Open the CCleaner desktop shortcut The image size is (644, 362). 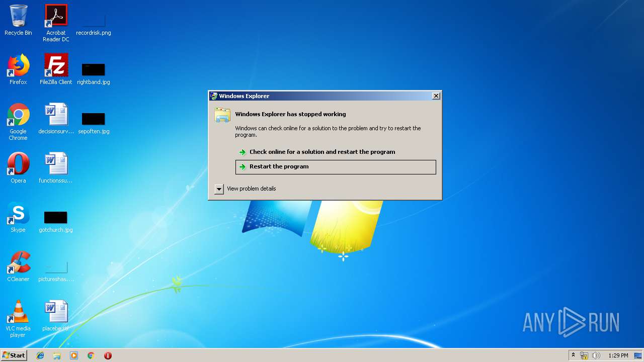(18, 266)
